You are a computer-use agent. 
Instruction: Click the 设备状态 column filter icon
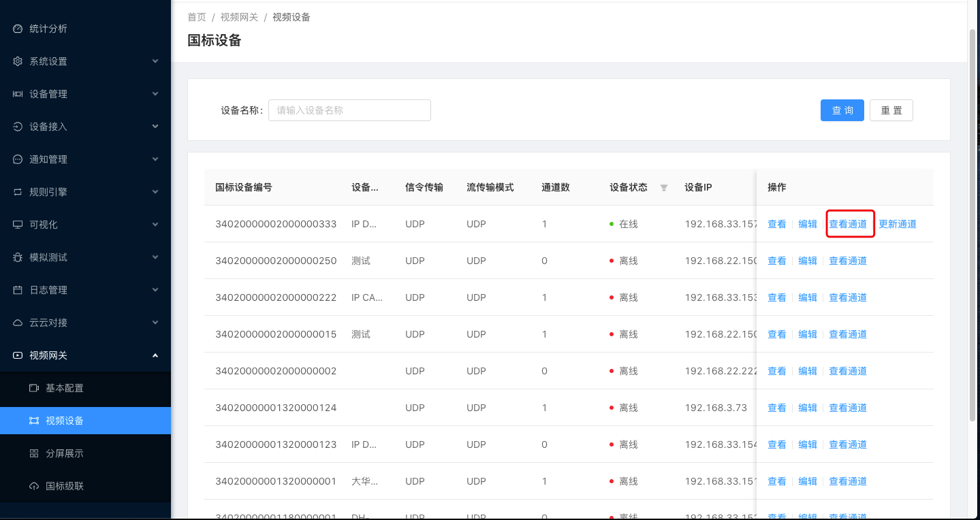click(664, 188)
